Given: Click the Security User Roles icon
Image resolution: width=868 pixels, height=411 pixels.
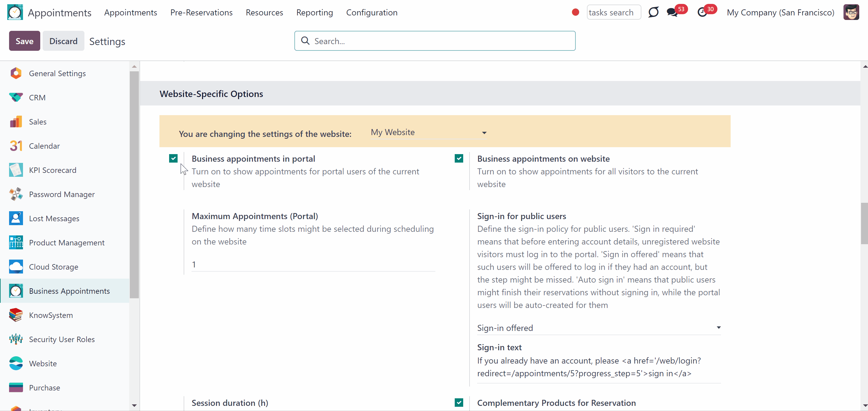Looking at the screenshot, I should click(16, 339).
